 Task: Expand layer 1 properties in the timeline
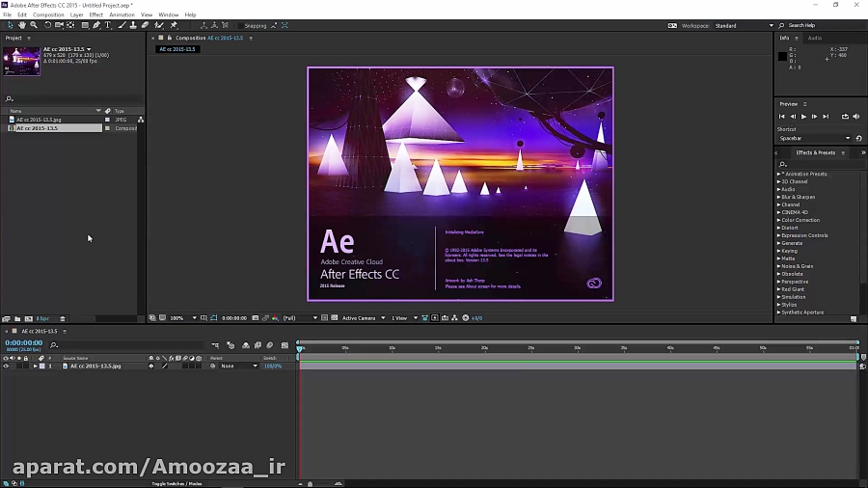(35, 366)
